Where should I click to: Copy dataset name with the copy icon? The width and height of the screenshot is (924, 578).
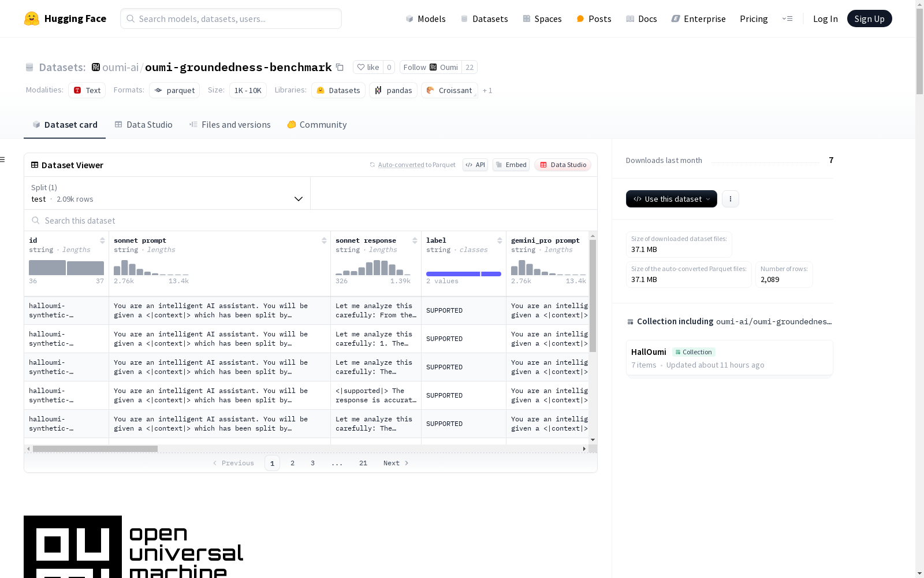(x=340, y=68)
